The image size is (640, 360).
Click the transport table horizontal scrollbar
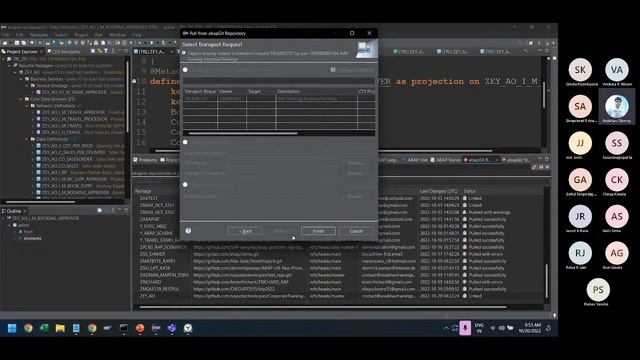[x=243, y=133]
